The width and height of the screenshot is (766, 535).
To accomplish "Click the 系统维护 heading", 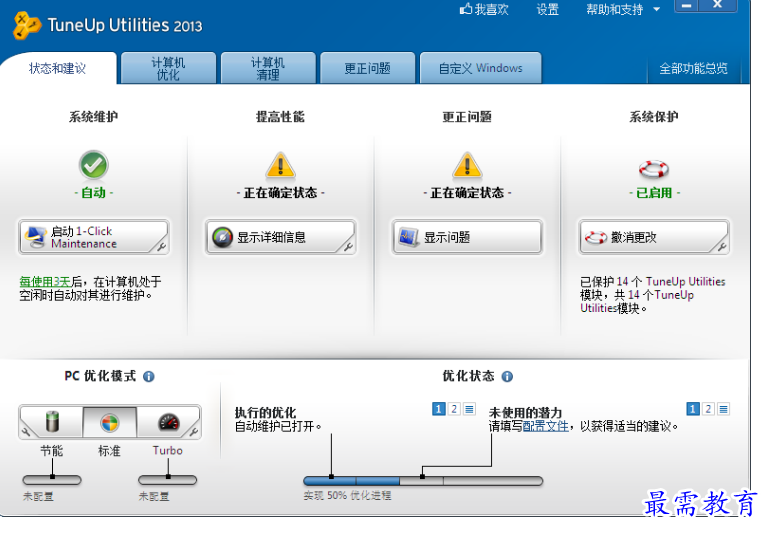I will 93,117.
